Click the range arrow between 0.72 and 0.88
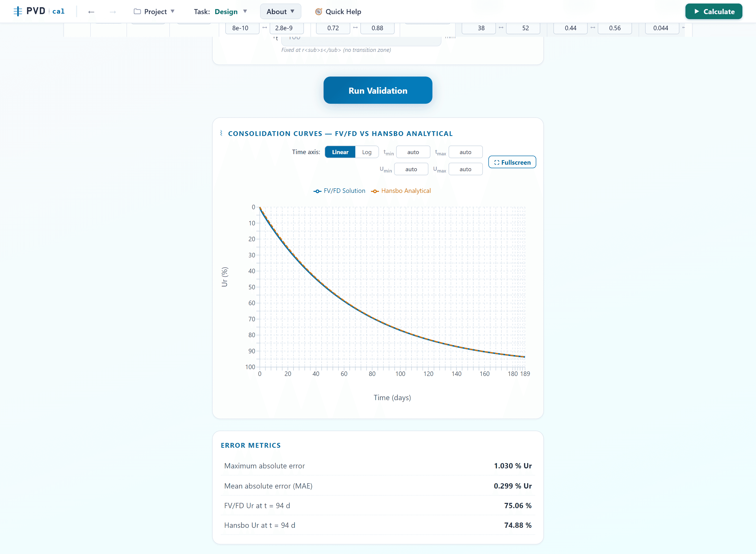This screenshot has height=554, width=756. [x=355, y=27]
